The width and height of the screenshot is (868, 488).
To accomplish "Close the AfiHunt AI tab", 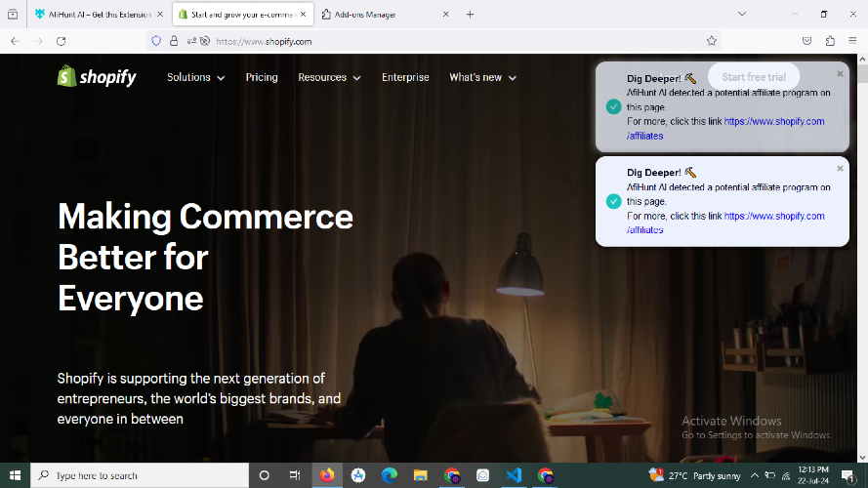I will pos(160,15).
